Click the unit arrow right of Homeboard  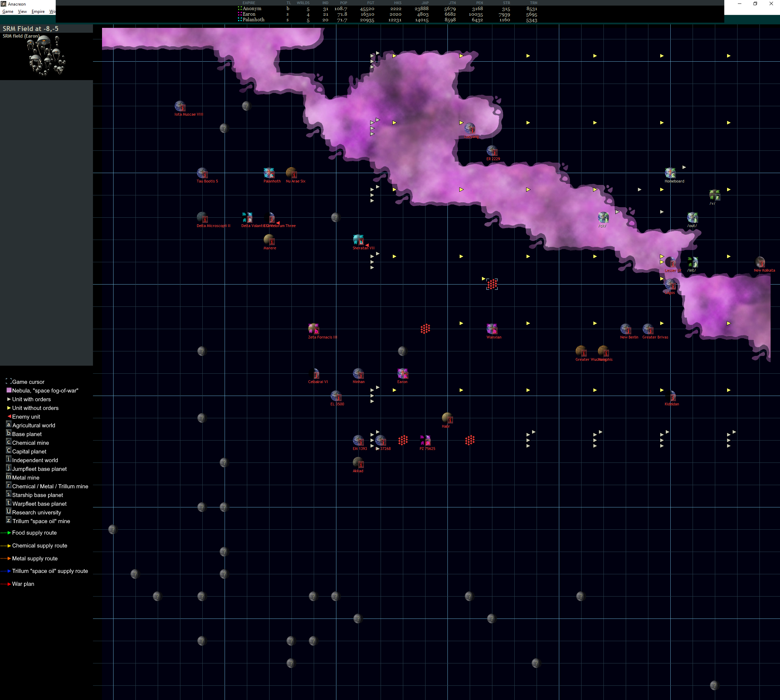pyautogui.click(x=684, y=167)
